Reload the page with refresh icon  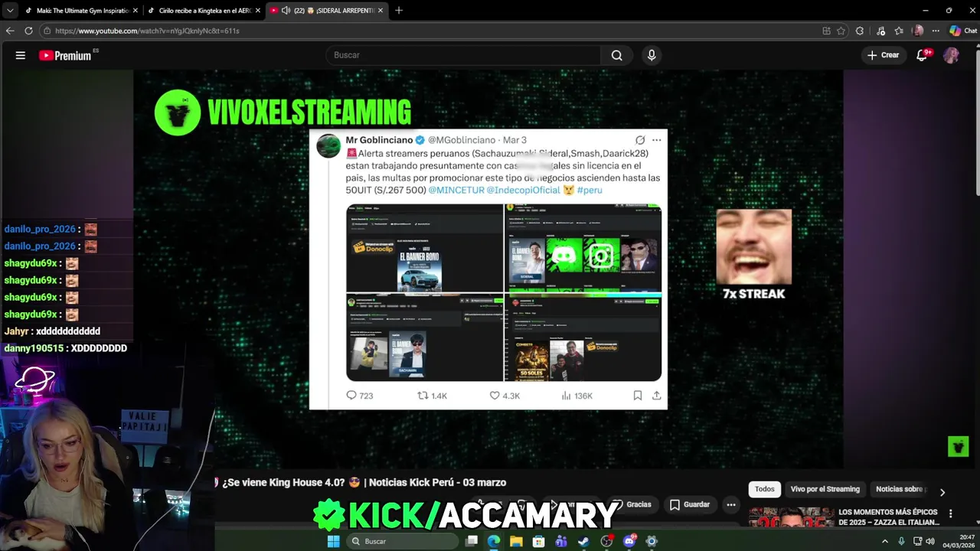tap(28, 31)
